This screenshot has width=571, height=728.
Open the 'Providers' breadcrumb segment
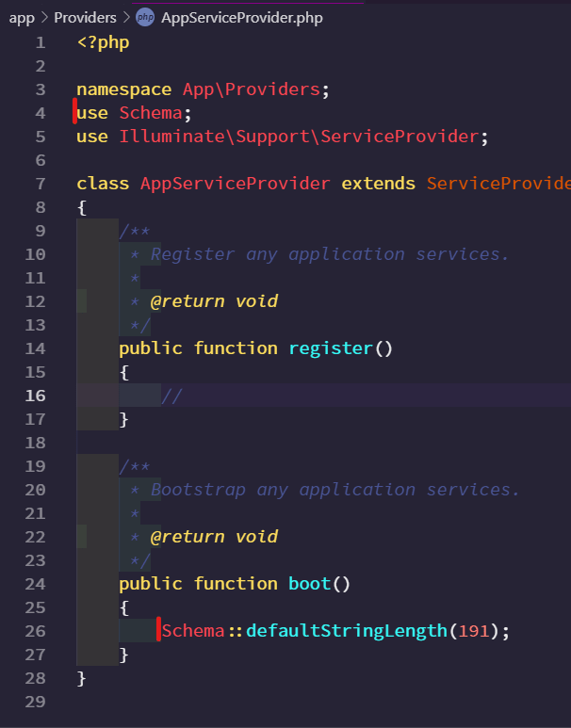click(x=85, y=18)
